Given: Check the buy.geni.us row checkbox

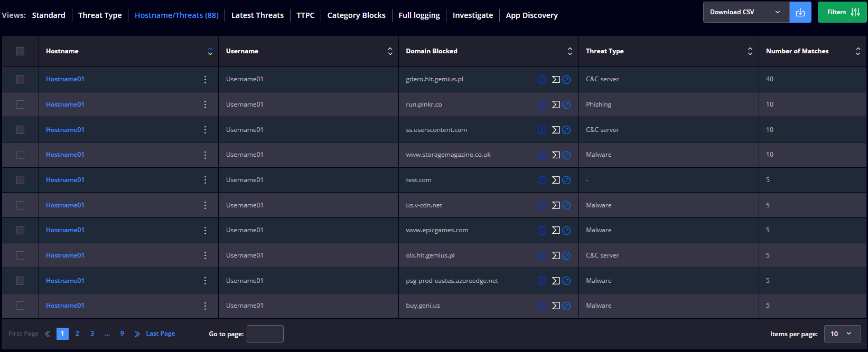Looking at the screenshot, I should (x=20, y=306).
